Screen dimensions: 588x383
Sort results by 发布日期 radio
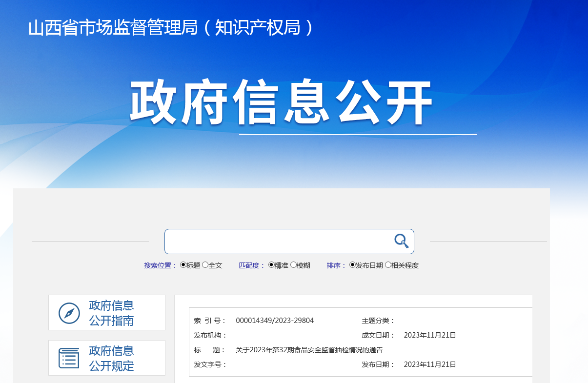pos(352,265)
